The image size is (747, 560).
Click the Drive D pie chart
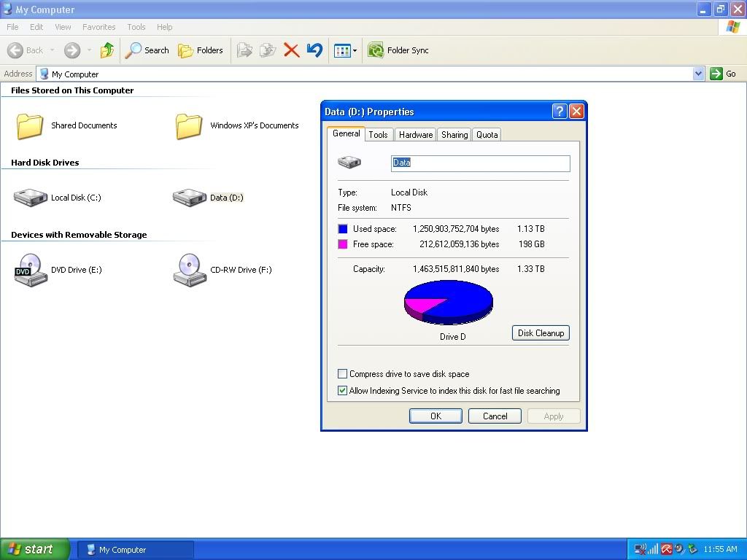(x=449, y=302)
